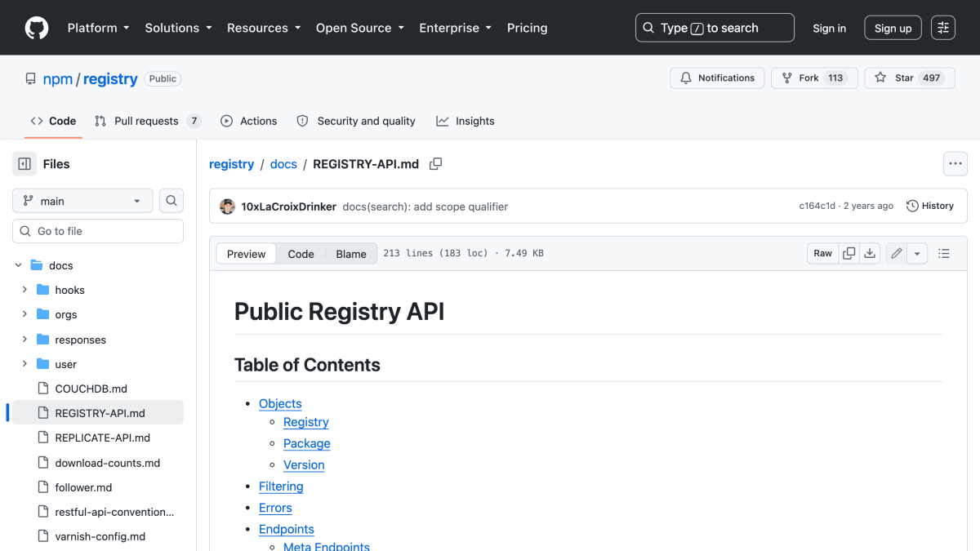980x551 pixels.
Task: Click the Sign up button
Action: 893,29
